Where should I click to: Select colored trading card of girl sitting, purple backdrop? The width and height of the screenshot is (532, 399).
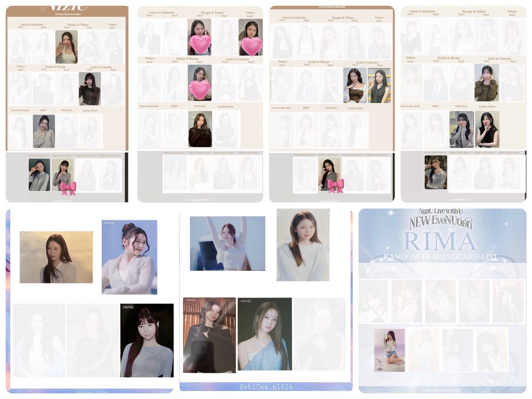(x=390, y=350)
